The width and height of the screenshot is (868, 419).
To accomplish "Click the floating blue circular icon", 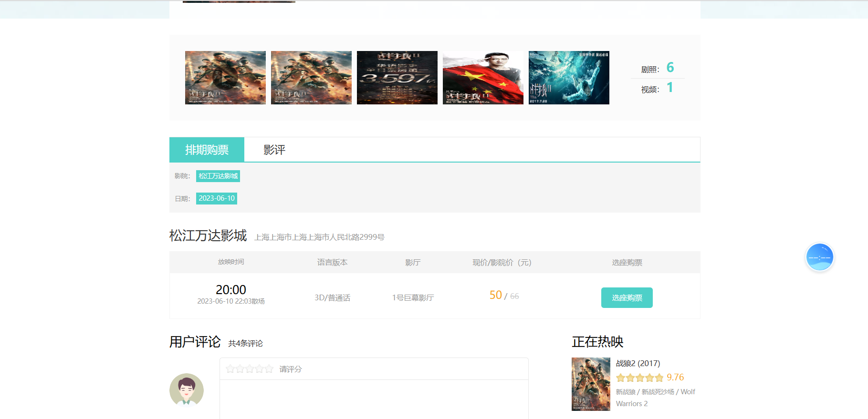I will pyautogui.click(x=819, y=257).
